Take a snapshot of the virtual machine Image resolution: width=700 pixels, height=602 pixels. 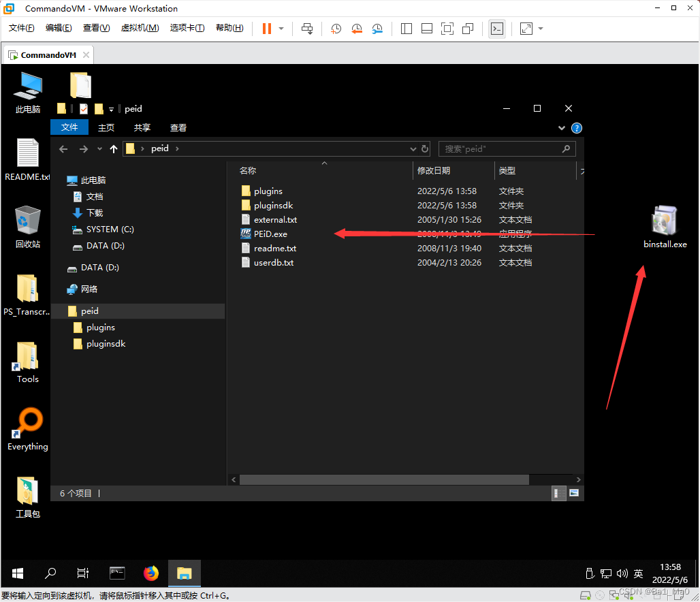(x=336, y=29)
